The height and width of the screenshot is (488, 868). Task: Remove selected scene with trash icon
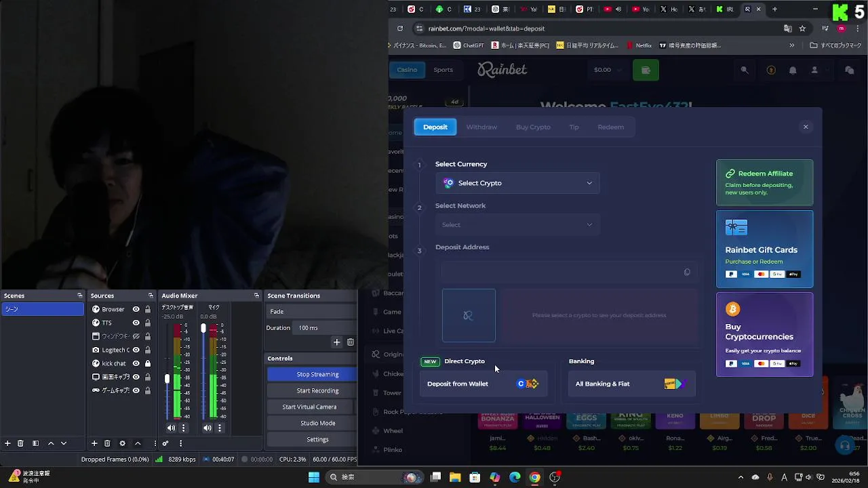coord(20,443)
